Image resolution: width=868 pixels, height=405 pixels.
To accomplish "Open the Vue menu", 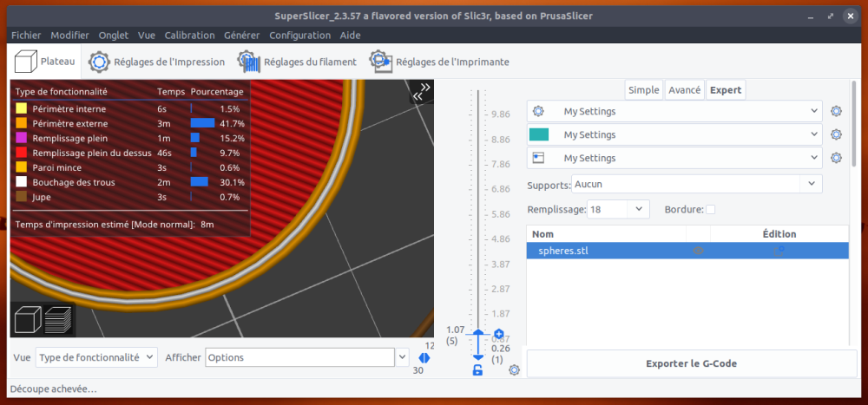I will pos(147,36).
